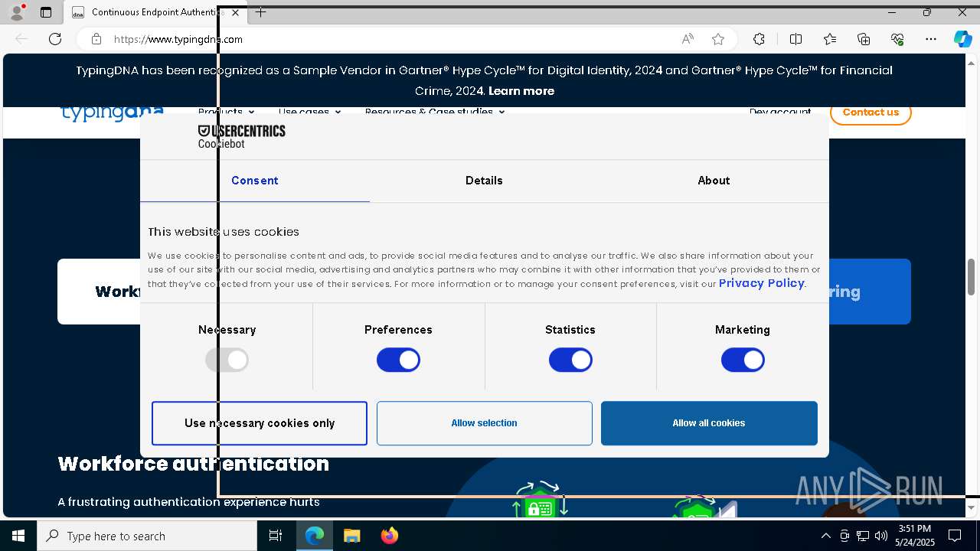
Task: Click Allow selection button
Action: [x=484, y=423]
